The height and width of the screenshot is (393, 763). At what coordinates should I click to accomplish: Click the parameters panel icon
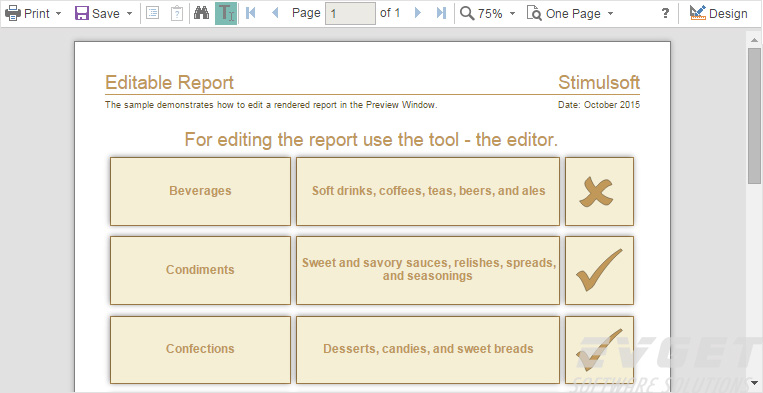[x=177, y=13]
